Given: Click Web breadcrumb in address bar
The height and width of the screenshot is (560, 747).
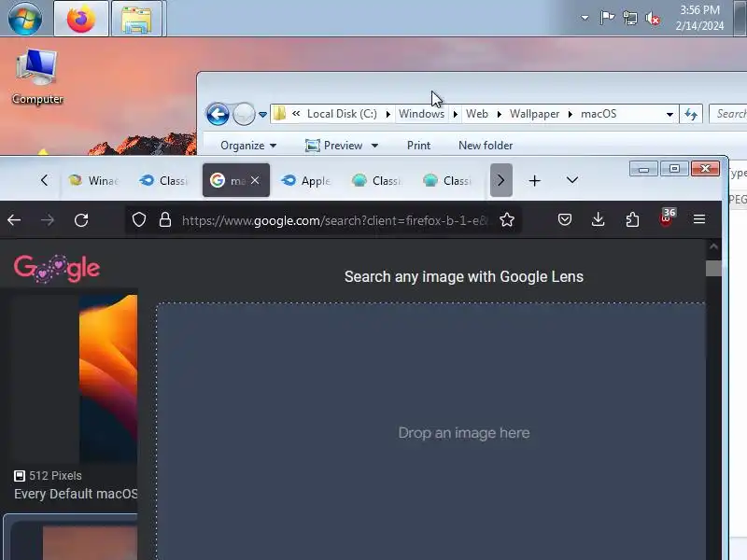Looking at the screenshot, I should pos(477,114).
